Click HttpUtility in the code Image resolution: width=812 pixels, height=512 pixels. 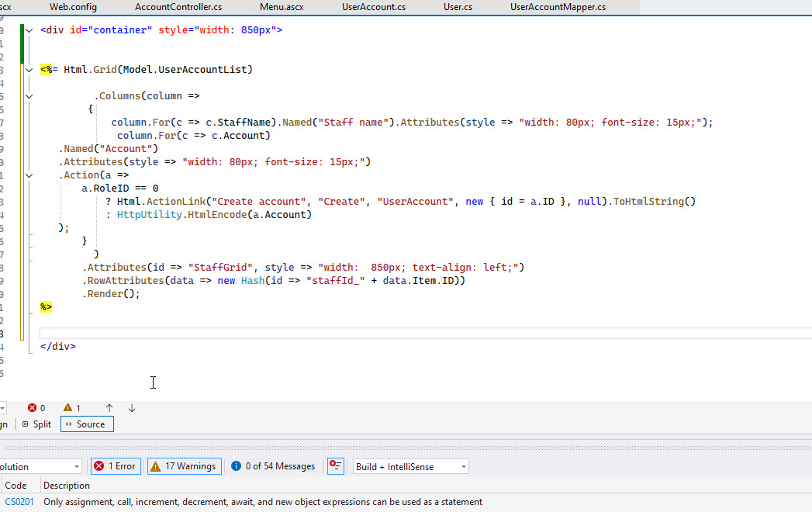(149, 215)
